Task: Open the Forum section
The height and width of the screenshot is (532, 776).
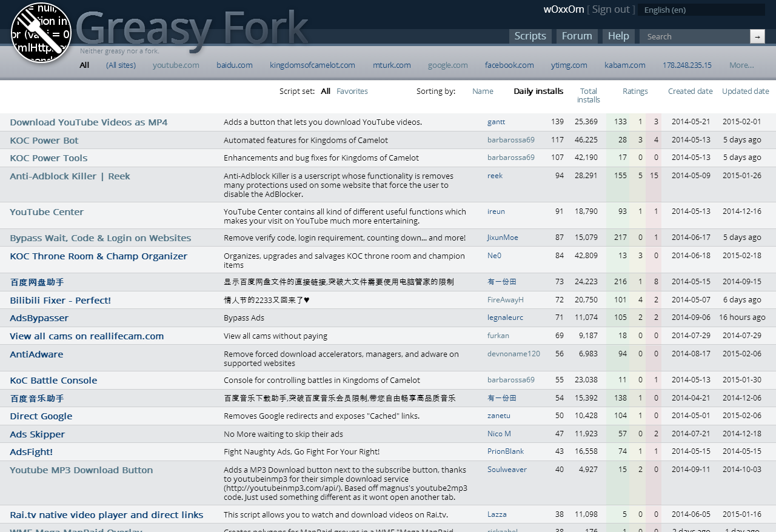Action: 577,36
